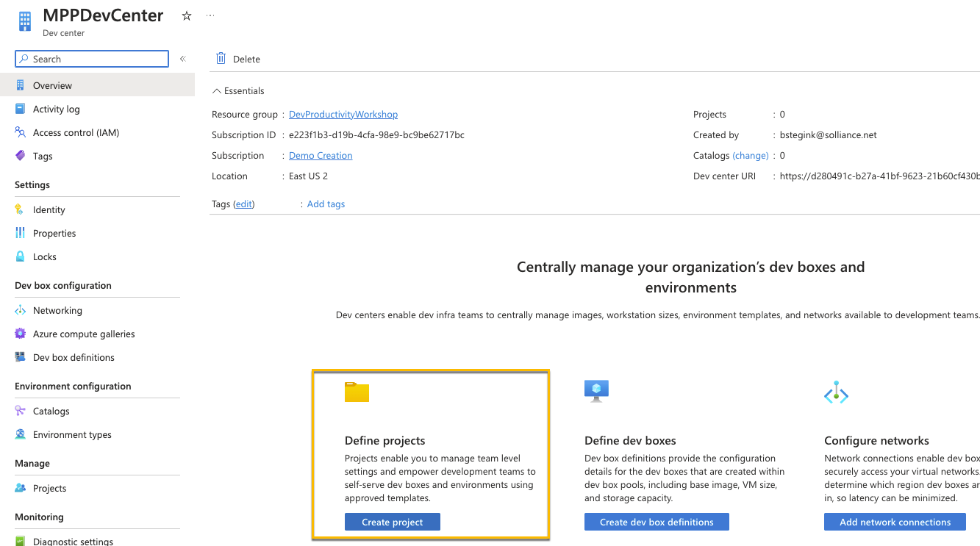Click the Diagnostic settings icon

[x=20, y=542]
